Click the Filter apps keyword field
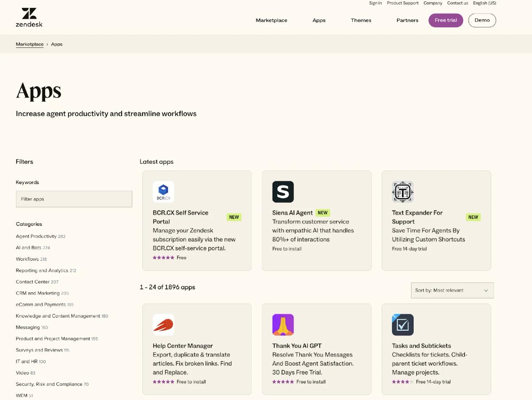Image resolution: width=532 pixels, height=400 pixels. click(74, 199)
